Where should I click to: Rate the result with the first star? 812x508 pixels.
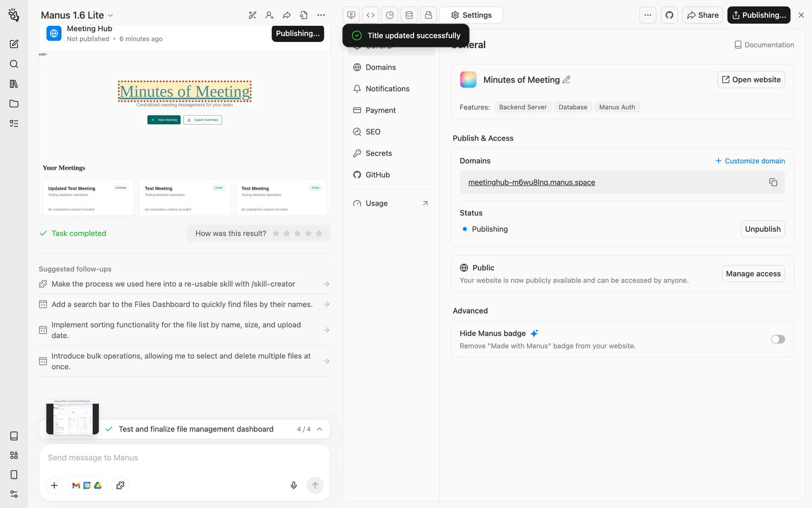coord(276,233)
